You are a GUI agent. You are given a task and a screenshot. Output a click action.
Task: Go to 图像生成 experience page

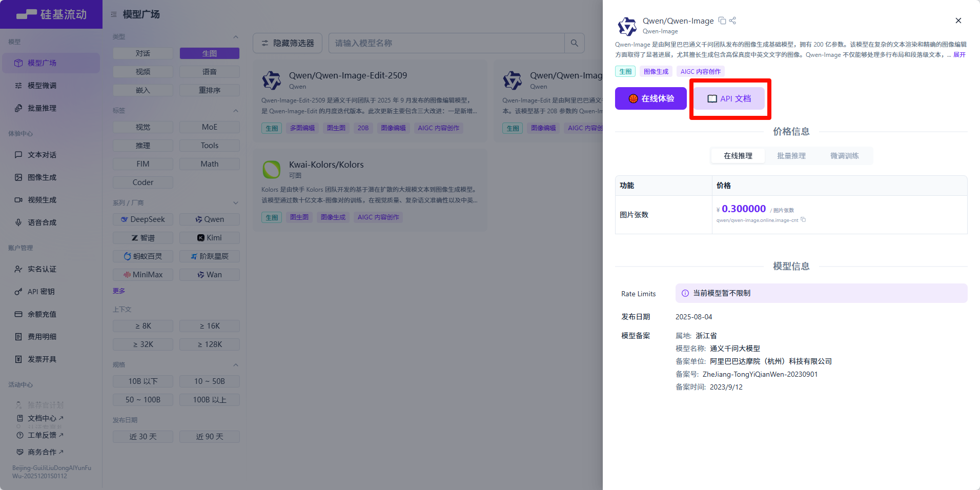[x=51, y=177]
